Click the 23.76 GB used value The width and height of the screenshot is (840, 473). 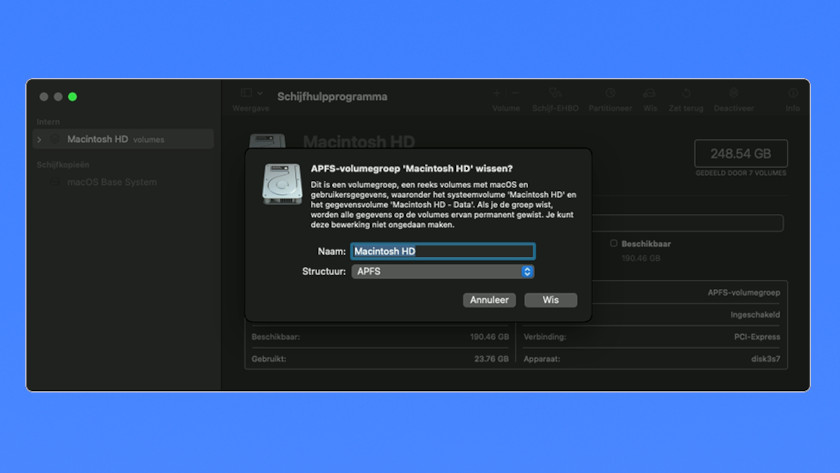[x=491, y=359]
